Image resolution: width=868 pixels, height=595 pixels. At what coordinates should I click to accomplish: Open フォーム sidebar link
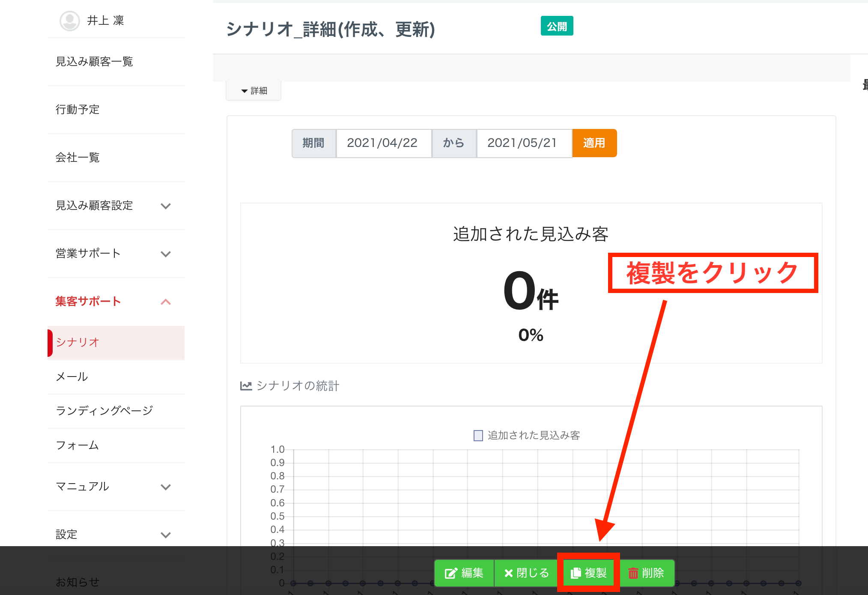(x=77, y=446)
